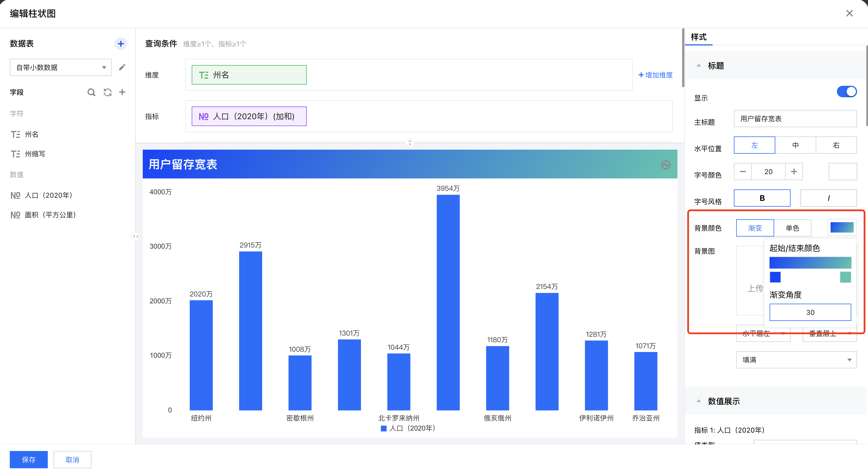Click the field search magnifier icon
Image resolution: width=868 pixels, height=472 pixels.
point(91,92)
